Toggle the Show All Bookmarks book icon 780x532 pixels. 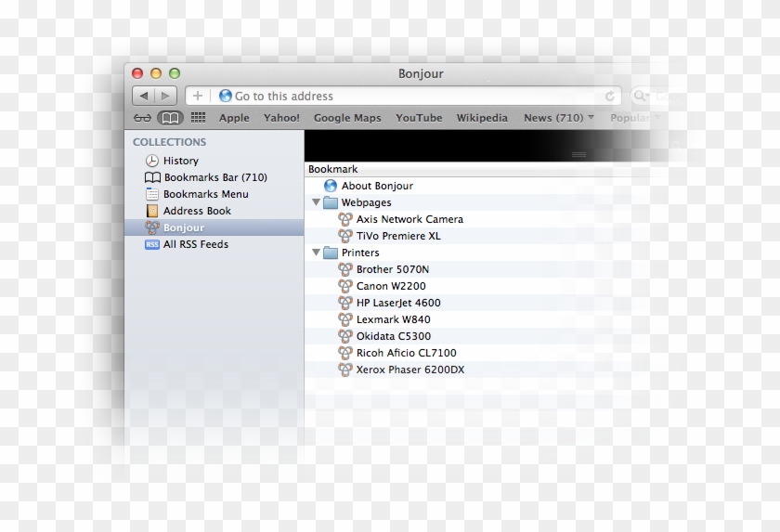click(x=170, y=118)
